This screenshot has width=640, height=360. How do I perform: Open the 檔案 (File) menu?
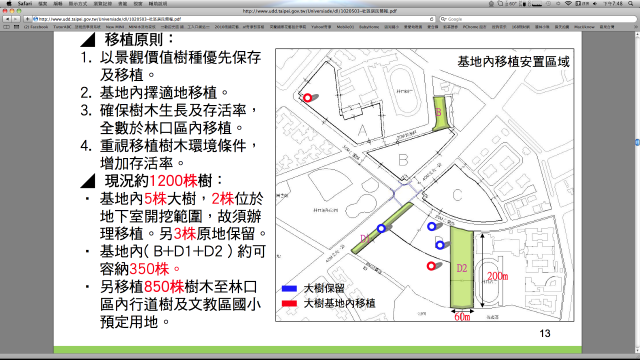point(43,3)
